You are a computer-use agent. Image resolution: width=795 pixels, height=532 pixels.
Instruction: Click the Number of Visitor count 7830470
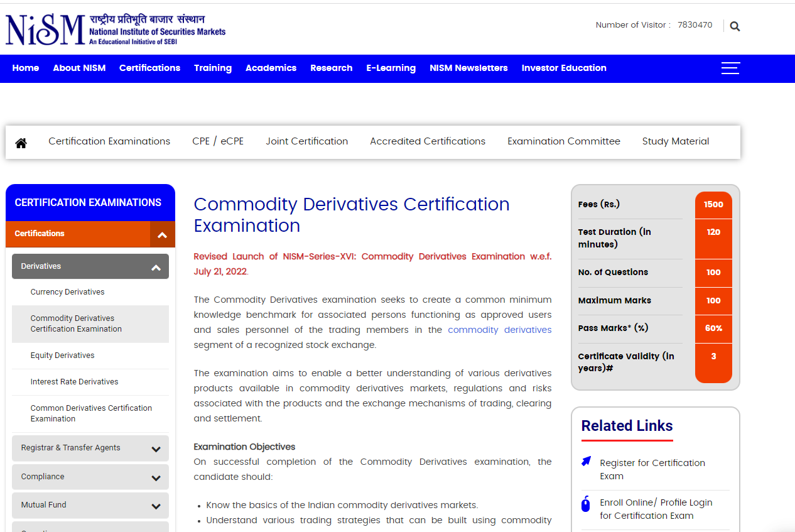point(695,25)
